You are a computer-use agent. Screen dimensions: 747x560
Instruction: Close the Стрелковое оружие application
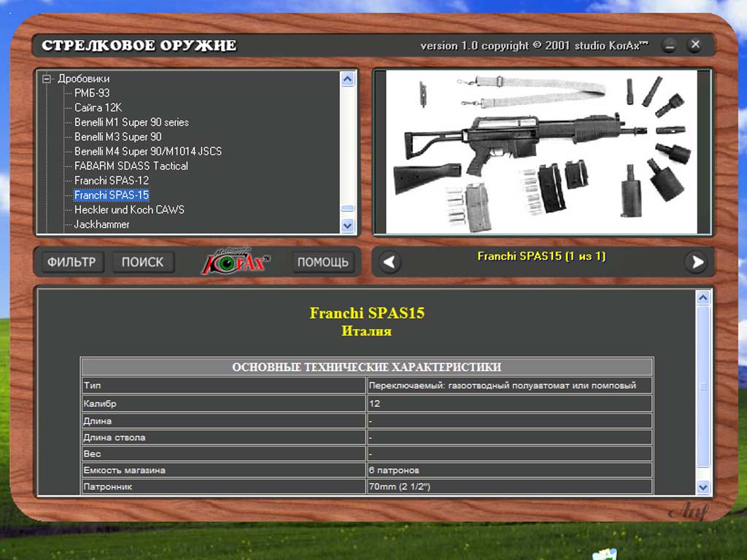tap(695, 45)
